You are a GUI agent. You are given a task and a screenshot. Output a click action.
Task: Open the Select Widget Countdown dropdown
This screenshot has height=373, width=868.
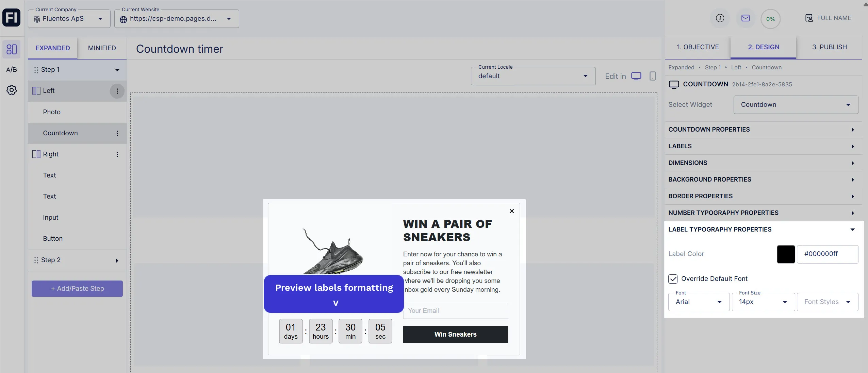(x=795, y=105)
